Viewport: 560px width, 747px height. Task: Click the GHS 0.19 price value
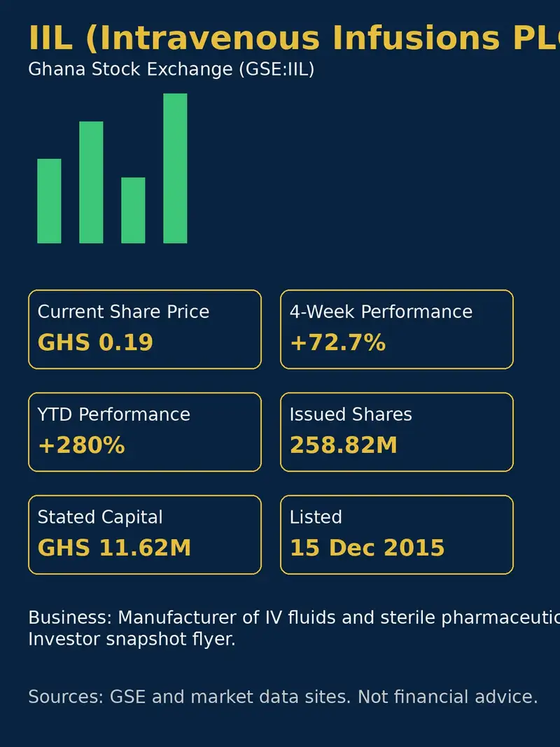point(95,342)
